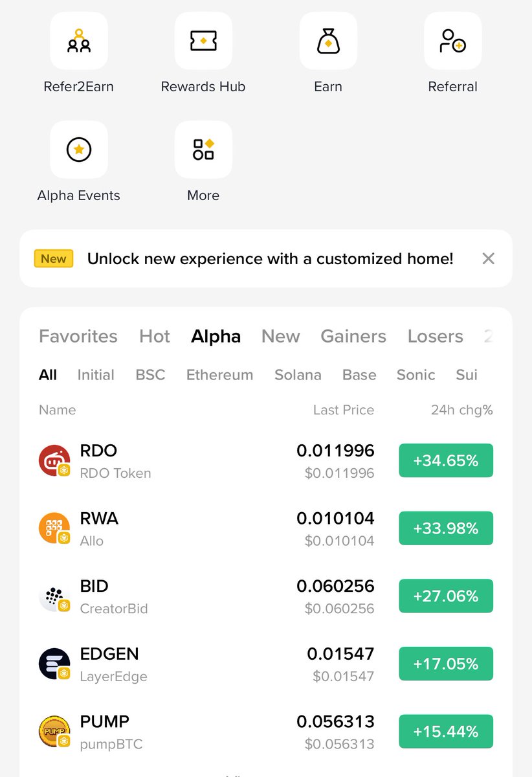Open the Referral person icon
This screenshot has width=532, height=777.
point(452,41)
